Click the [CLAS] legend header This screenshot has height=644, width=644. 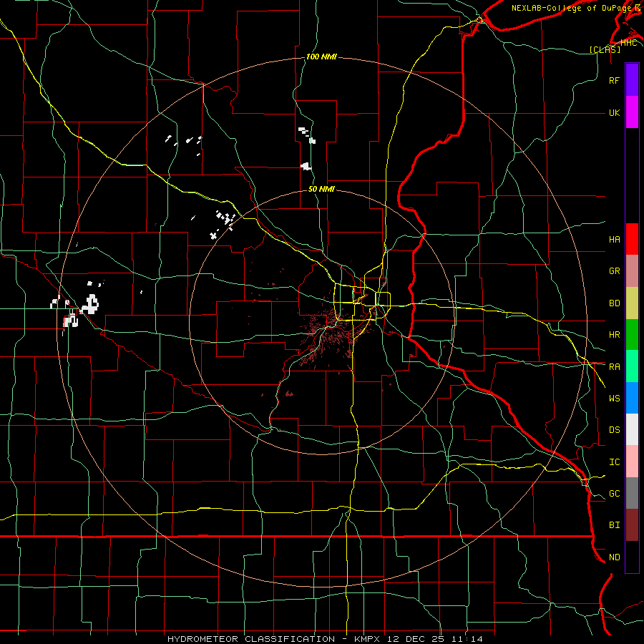(x=605, y=49)
